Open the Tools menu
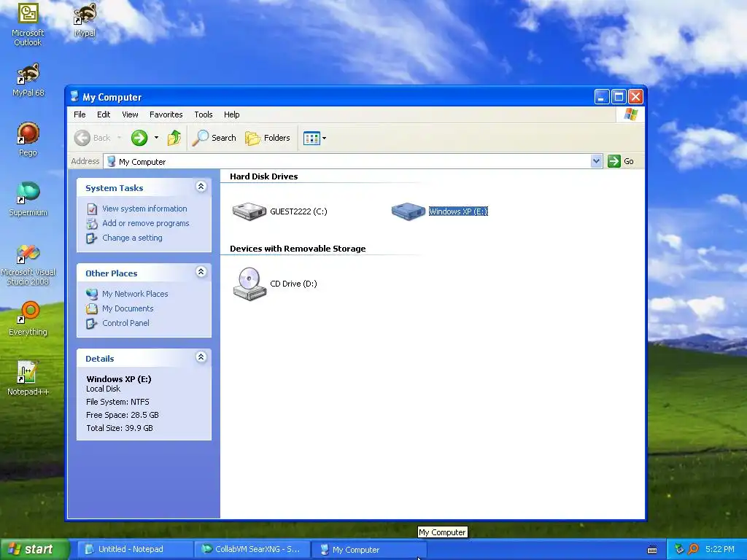This screenshot has height=560, width=747. (203, 114)
